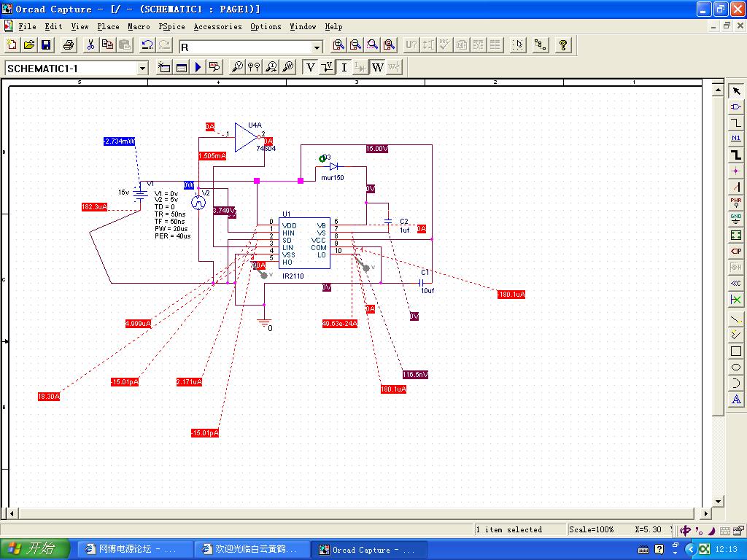Run the PSpice simulation
Screen dimensions: 747x560
coord(198,67)
